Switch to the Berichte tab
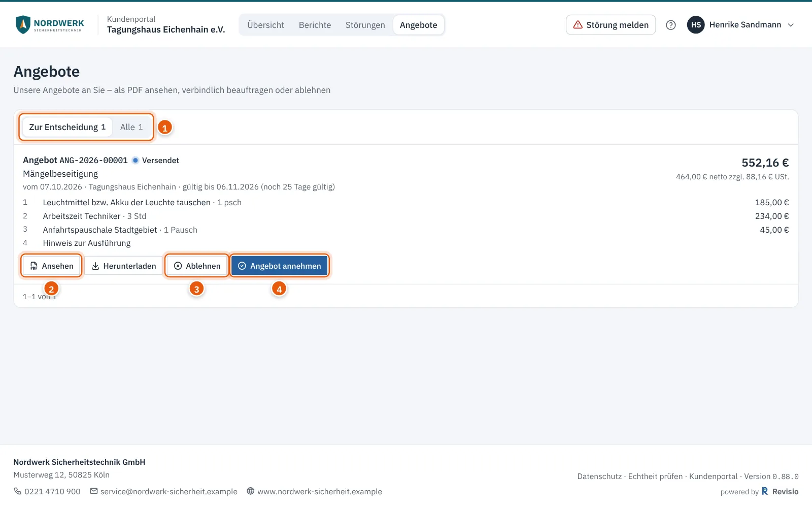The width and height of the screenshot is (812, 508). click(x=315, y=25)
